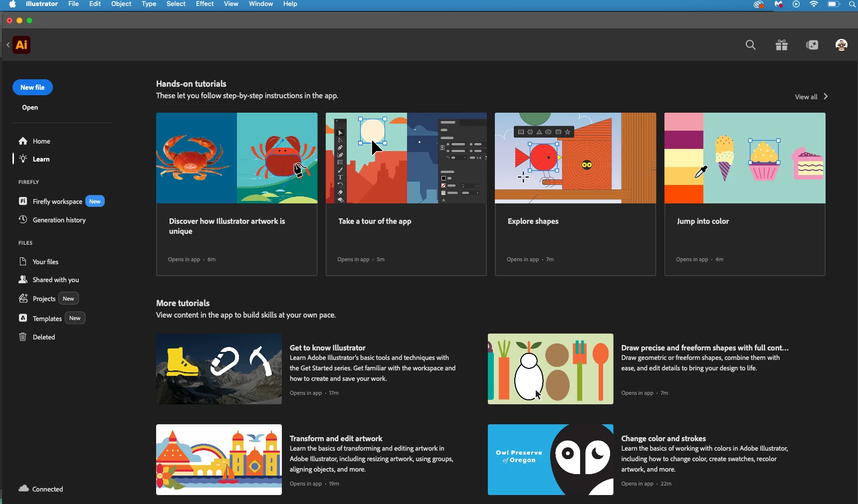The image size is (858, 504).
Task: Go to Home in sidebar
Action: 41,141
